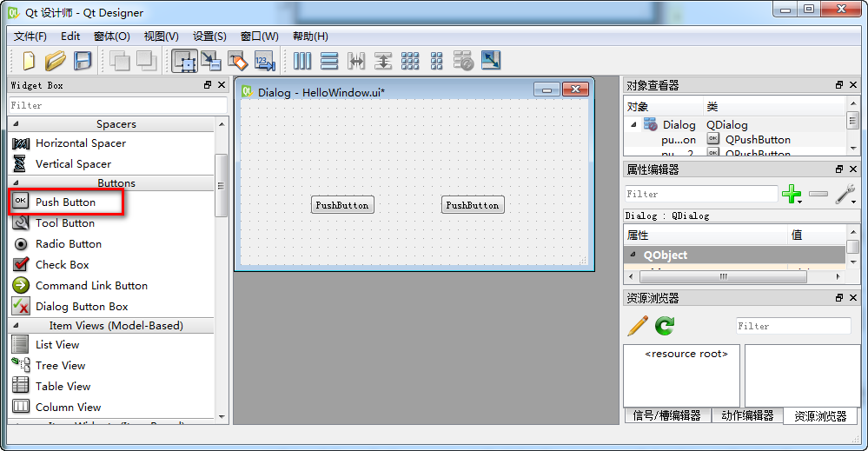Save the form with the floppy disk icon

point(83,60)
